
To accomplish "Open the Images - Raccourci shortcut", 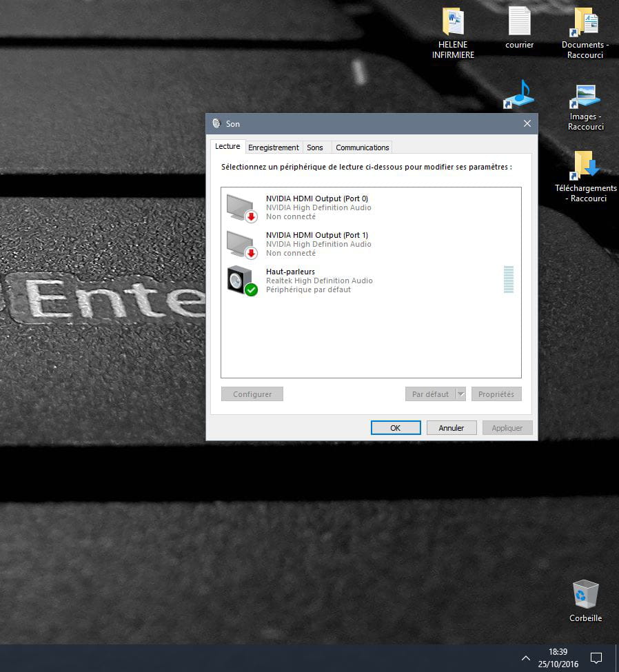I will pyautogui.click(x=585, y=96).
